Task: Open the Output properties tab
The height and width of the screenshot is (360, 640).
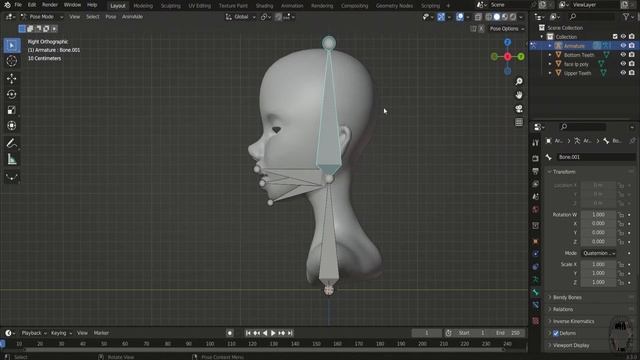Action: tap(536, 171)
